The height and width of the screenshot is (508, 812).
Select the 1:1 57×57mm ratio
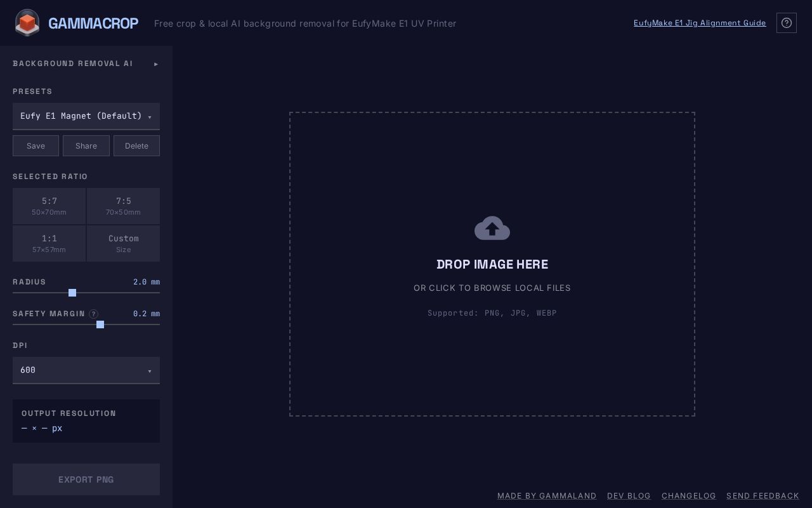click(x=49, y=243)
